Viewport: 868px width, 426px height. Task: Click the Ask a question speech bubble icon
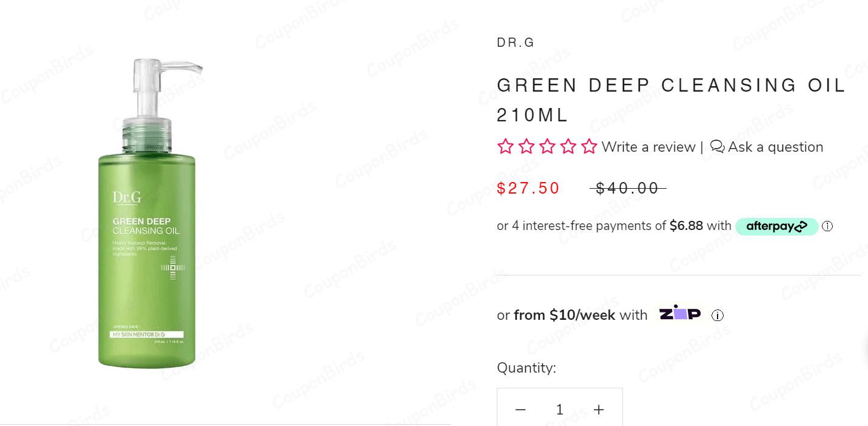click(x=717, y=147)
